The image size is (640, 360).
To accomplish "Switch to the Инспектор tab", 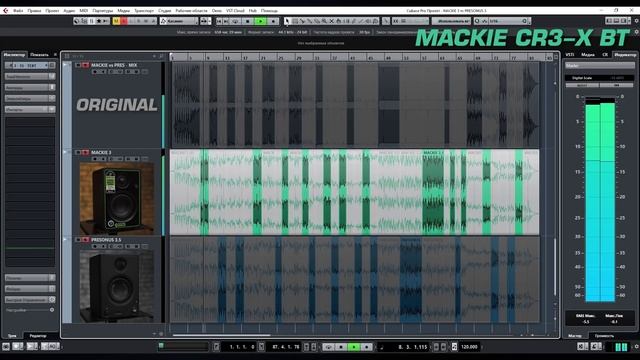I will (x=14, y=54).
